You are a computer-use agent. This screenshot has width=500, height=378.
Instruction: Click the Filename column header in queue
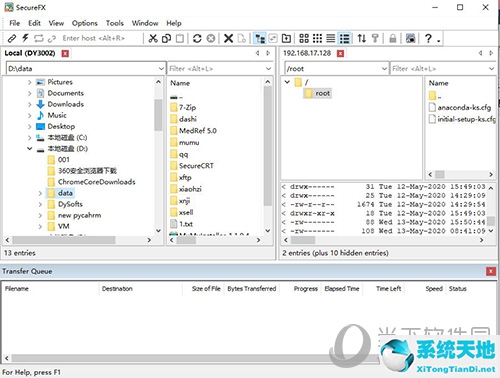[51, 289]
